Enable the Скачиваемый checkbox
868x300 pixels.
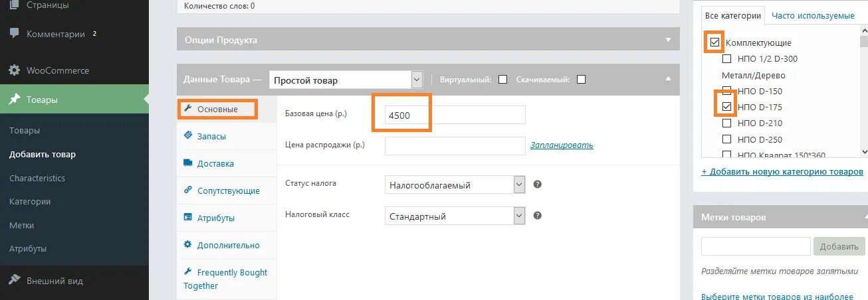[x=581, y=80]
